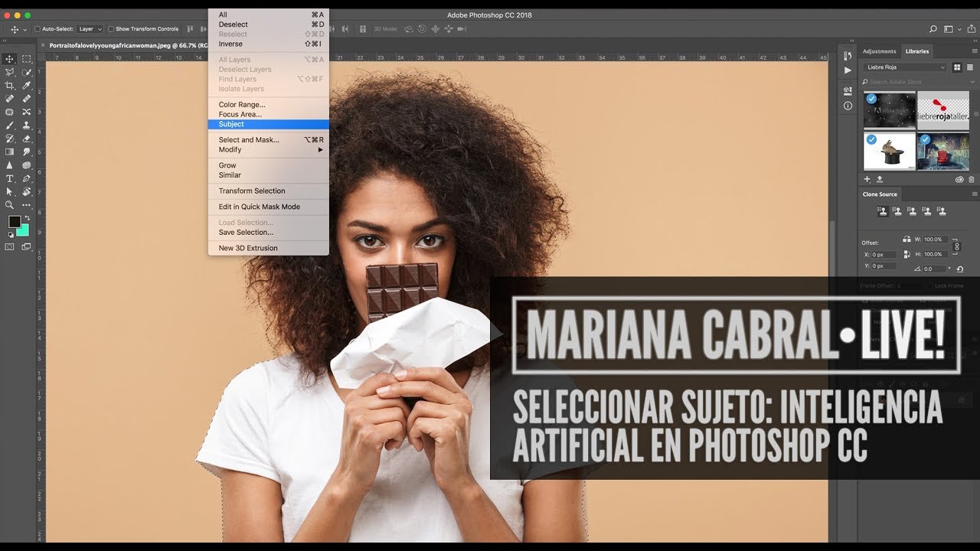The height and width of the screenshot is (551, 980).
Task: Choose Color Range menu item
Action: pos(269,105)
